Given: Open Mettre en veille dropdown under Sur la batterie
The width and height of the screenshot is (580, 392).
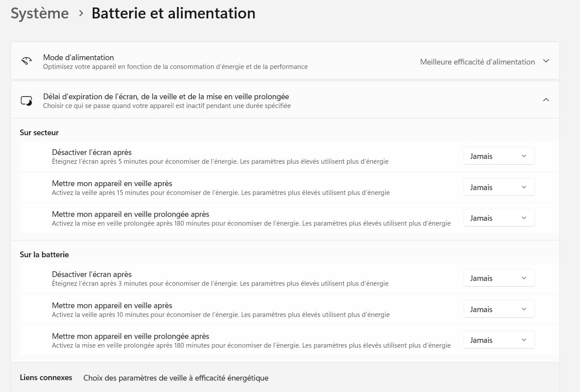Looking at the screenshot, I should (x=499, y=309).
